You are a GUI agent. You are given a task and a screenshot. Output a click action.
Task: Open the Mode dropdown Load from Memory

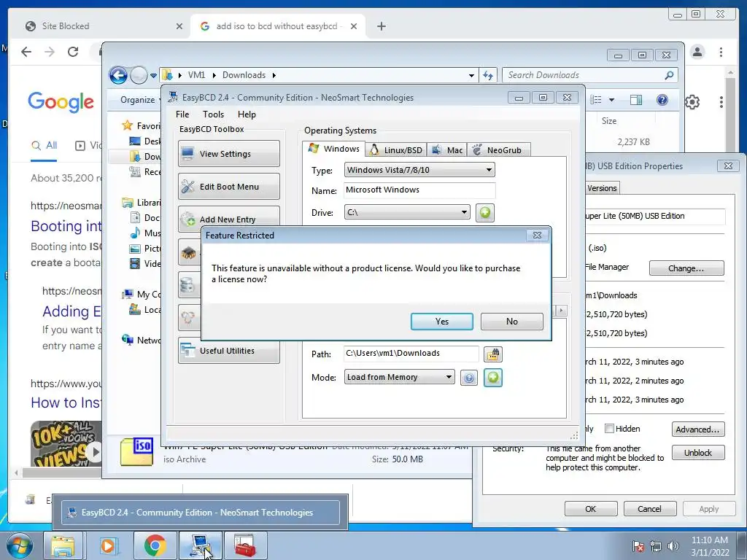399,377
